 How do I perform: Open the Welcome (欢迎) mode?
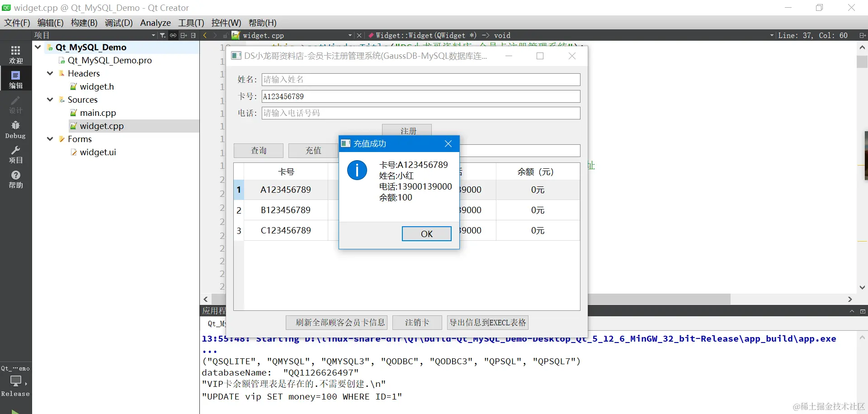[x=16, y=54]
